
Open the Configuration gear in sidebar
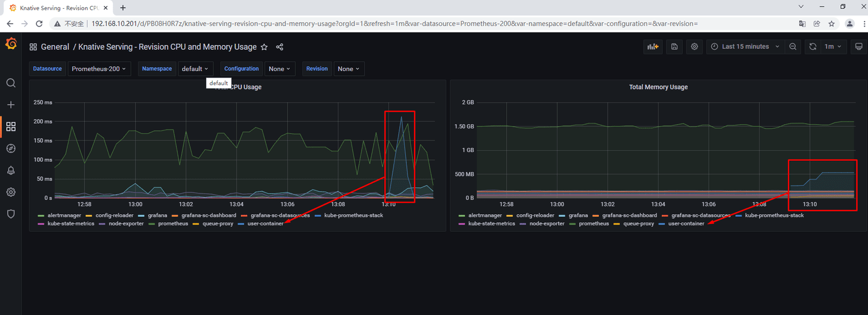point(11,192)
